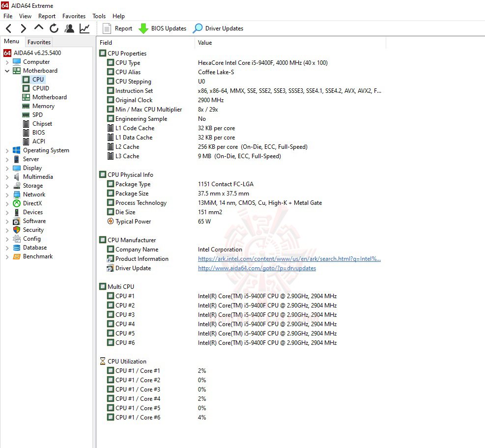Viewport: 485px width, 448px height.
Task: Open the graph chart icon in the toolbar
Action: click(x=85, y=28)
